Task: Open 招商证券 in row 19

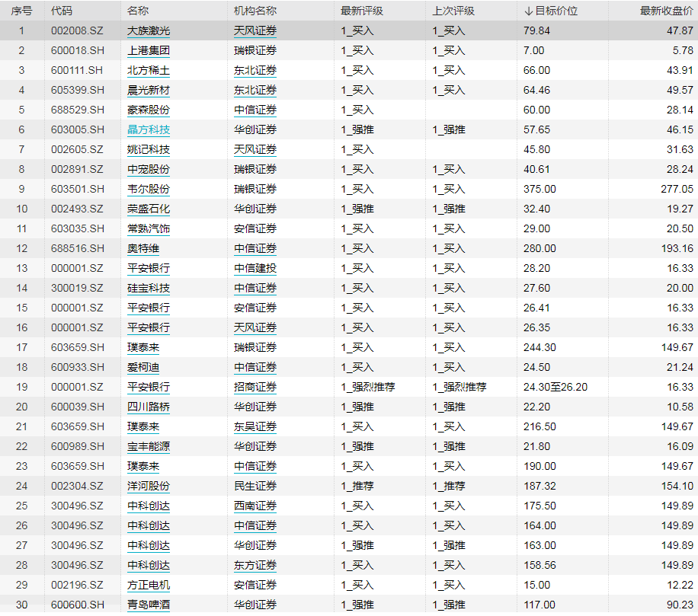Action: [x=255, y=387]
